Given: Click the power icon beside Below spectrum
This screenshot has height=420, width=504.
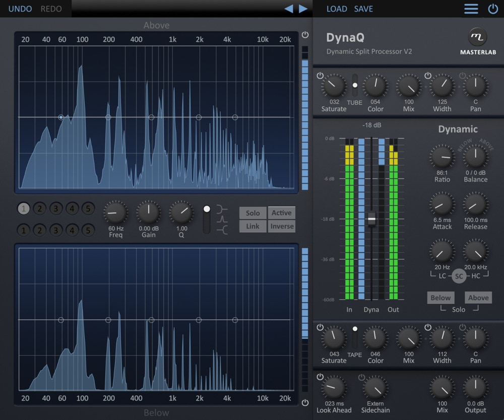Looking at the screenshot, I should click(x=305, y=402).
